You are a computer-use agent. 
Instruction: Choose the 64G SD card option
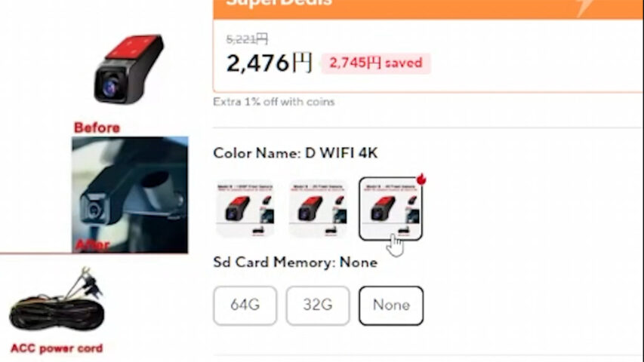coord(245,305)
